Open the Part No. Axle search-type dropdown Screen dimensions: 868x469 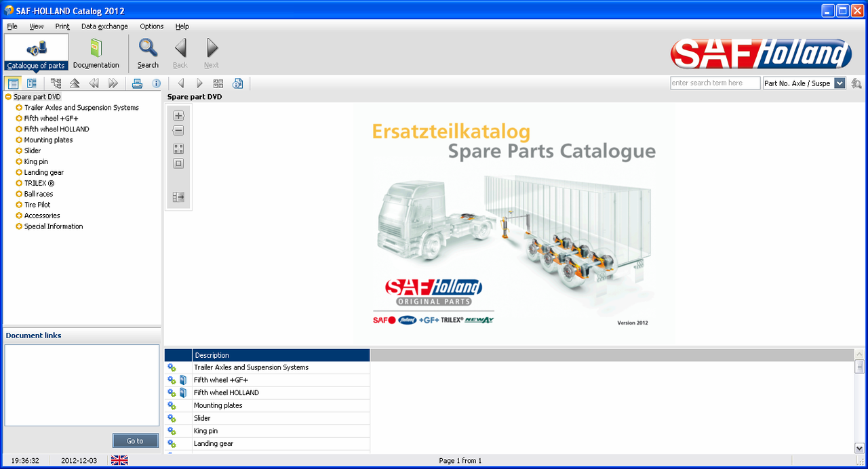840,83
